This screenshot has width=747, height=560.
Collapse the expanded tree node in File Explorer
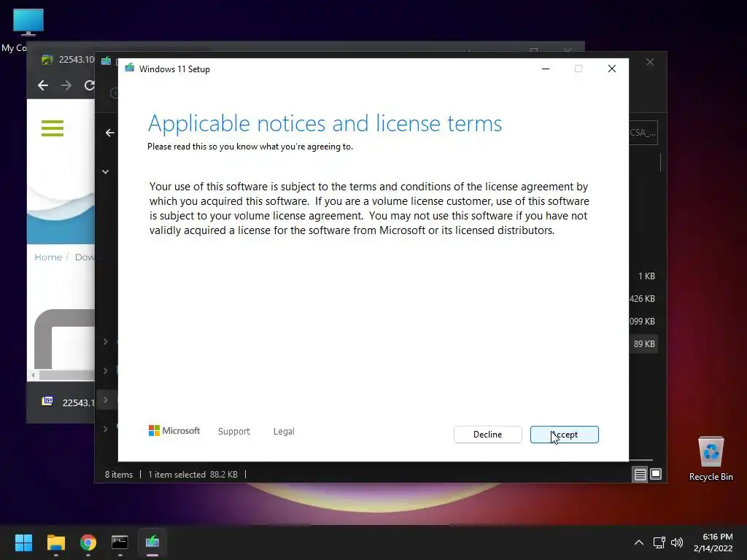pos(105,171)
